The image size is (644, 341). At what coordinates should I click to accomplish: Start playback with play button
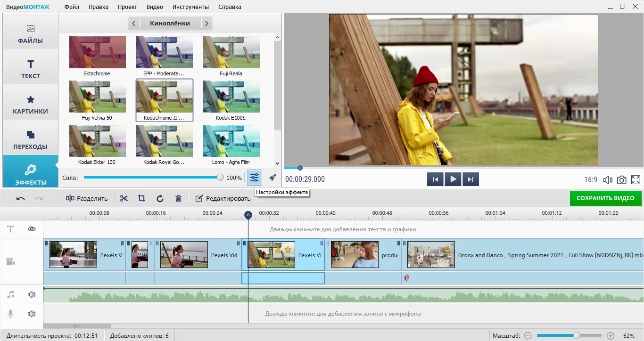[x=453, y=179]
